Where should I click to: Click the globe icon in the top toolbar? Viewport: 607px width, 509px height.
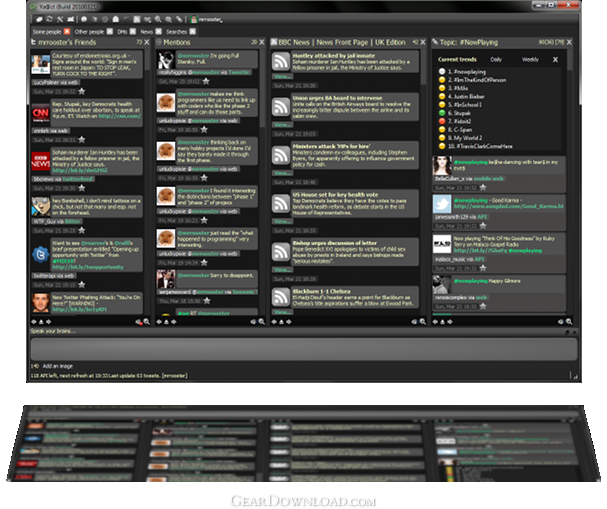84,19
